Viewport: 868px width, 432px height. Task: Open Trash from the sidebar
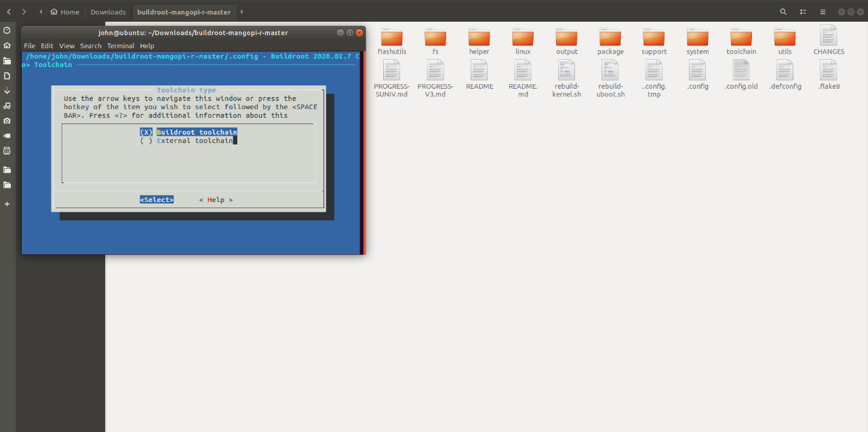pos(7,150)
